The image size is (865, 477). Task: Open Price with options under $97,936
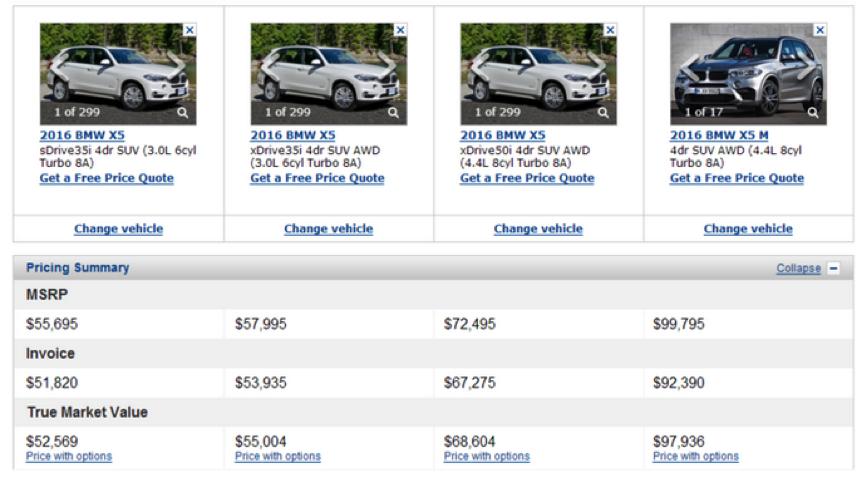coord(696,457)
